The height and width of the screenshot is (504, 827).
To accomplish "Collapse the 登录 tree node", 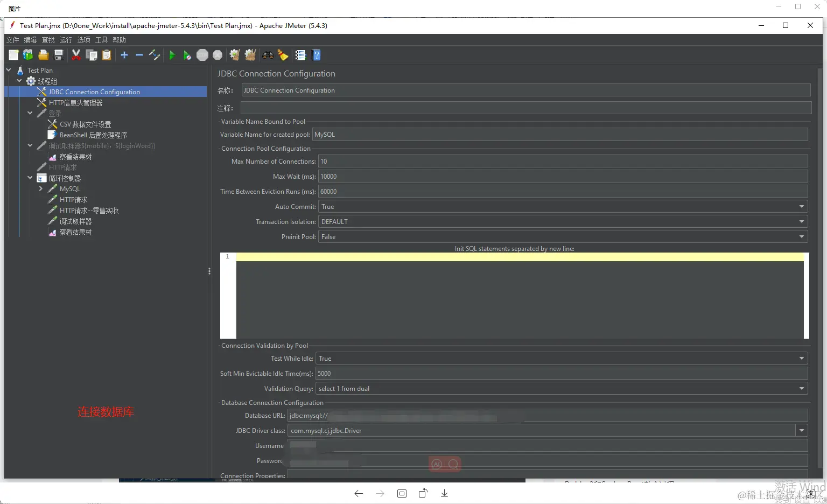I will tap(30, 113).
